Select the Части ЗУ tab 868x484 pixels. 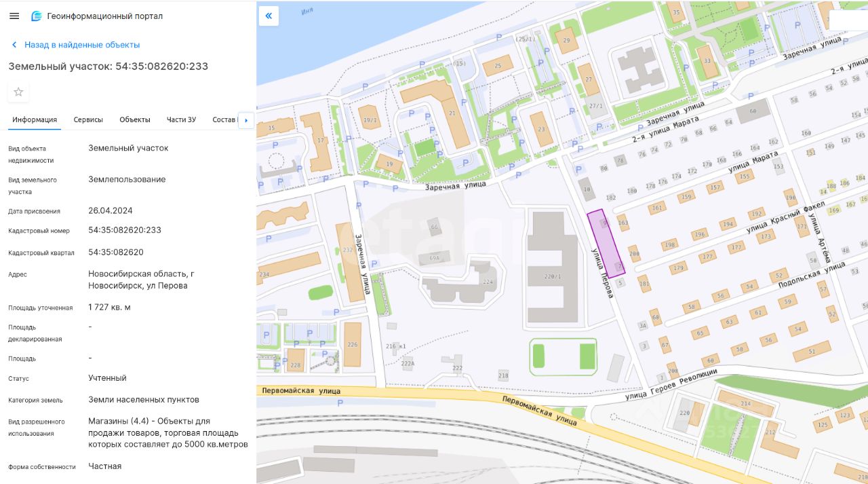181,119
